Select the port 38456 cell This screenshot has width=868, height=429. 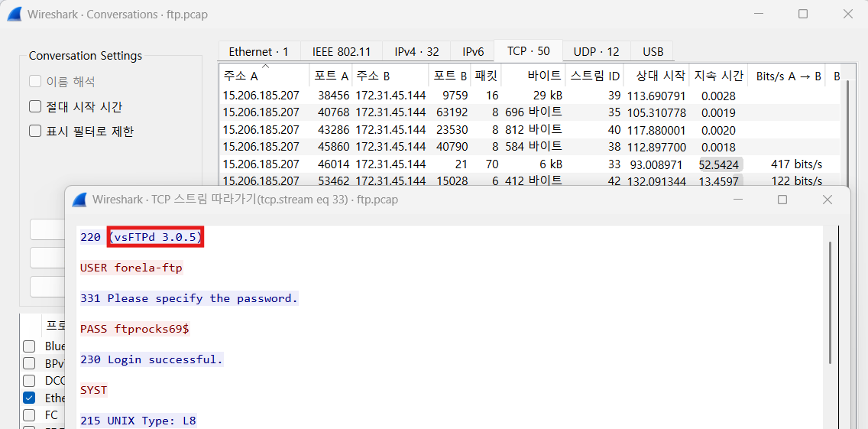click(333, 96)
